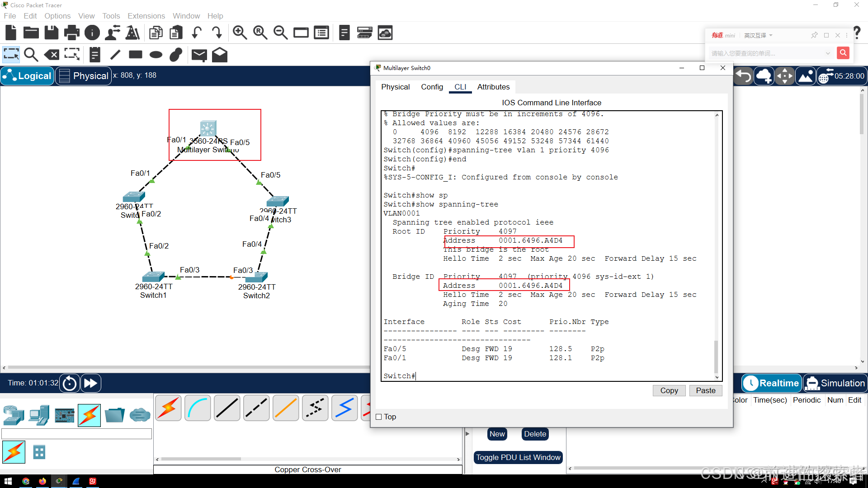Expand the dictionary search box dropdown arrow
The image size is (868, 488).
[828, 53]
